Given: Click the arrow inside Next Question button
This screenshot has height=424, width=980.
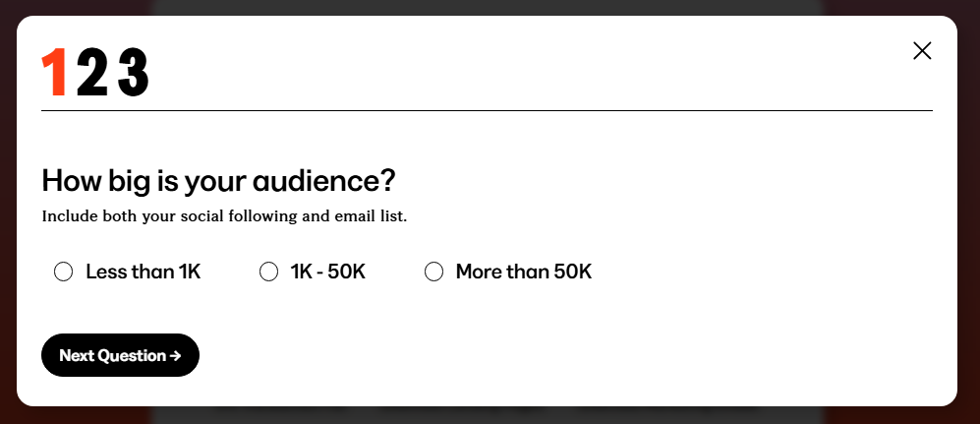Looking at the screenshot, I should click(x=175, y=356).
